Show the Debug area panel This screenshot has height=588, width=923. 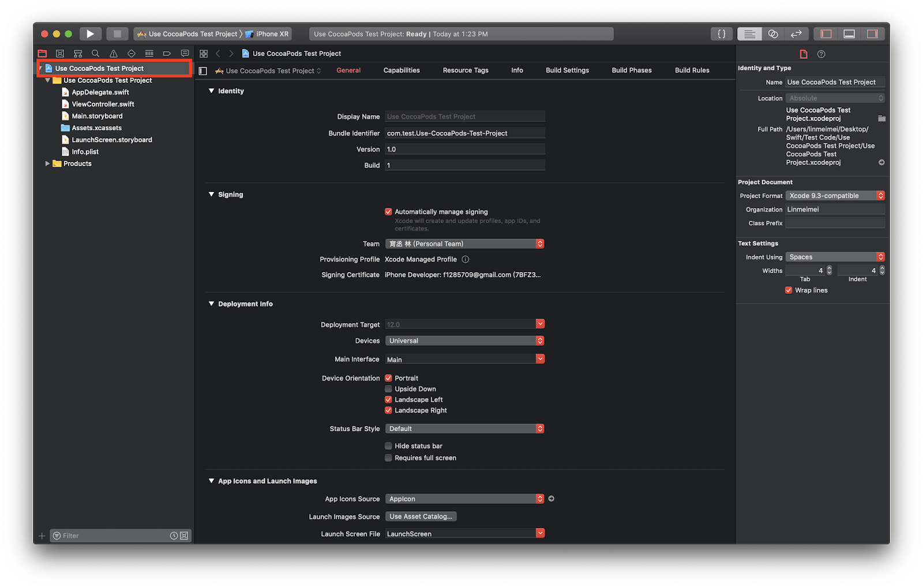coord(849,34)
